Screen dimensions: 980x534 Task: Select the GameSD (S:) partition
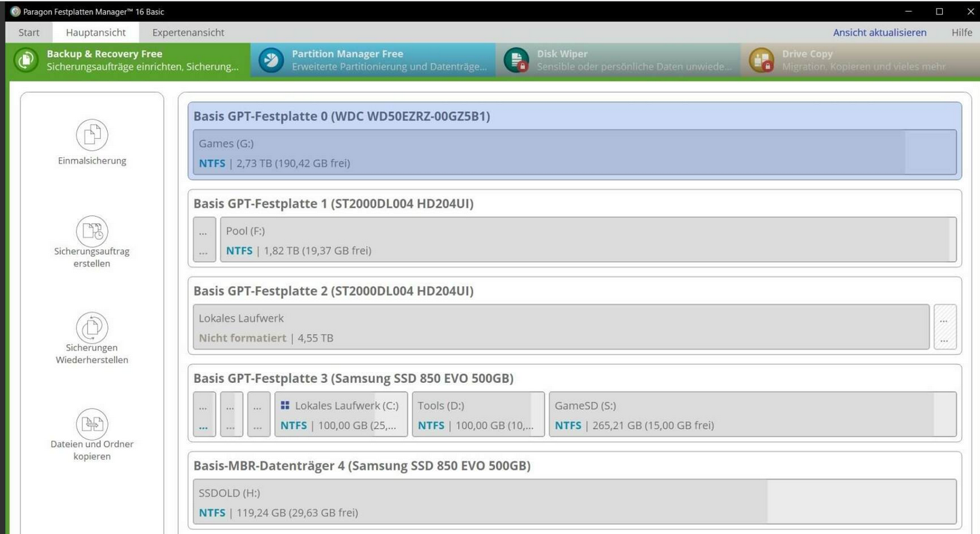click(753, 415)
